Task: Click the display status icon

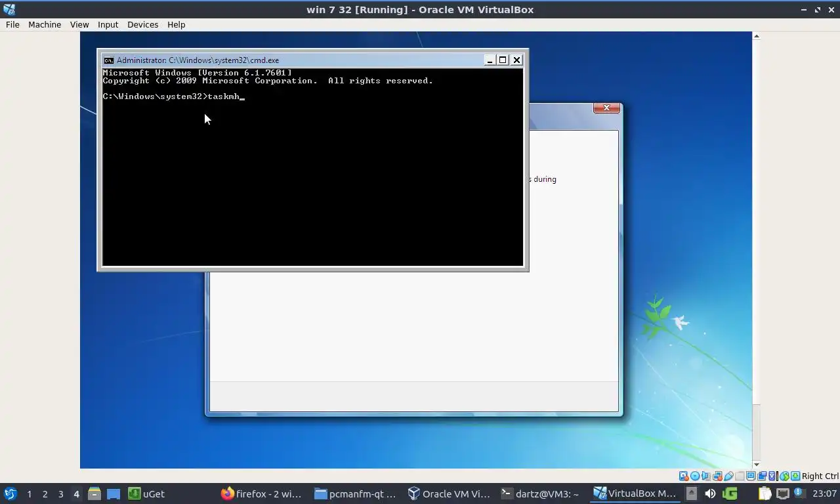Action: click(x=751, y=476)
